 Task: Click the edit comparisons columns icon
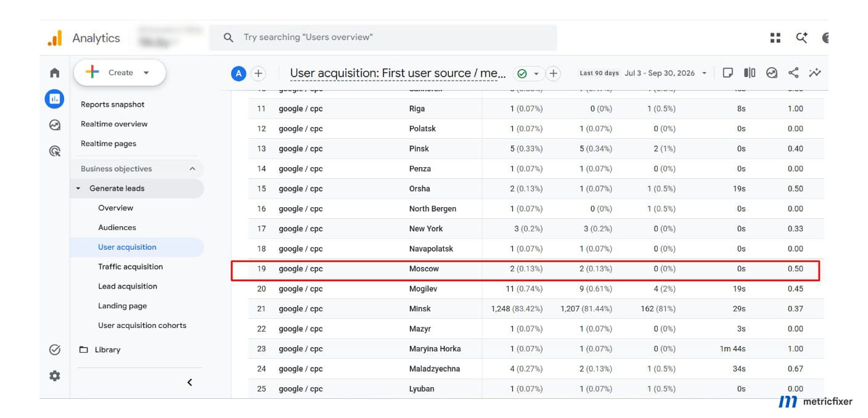[750, 73]
